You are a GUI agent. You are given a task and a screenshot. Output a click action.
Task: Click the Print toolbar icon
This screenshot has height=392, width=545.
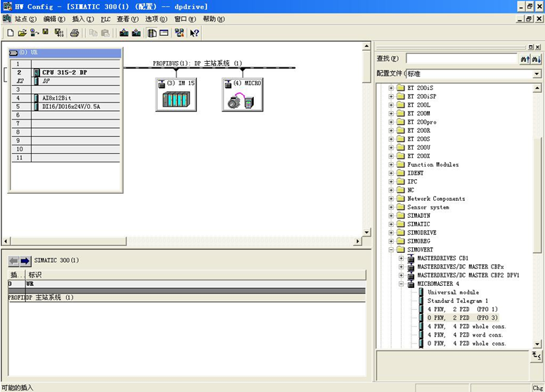coord(75,33)
